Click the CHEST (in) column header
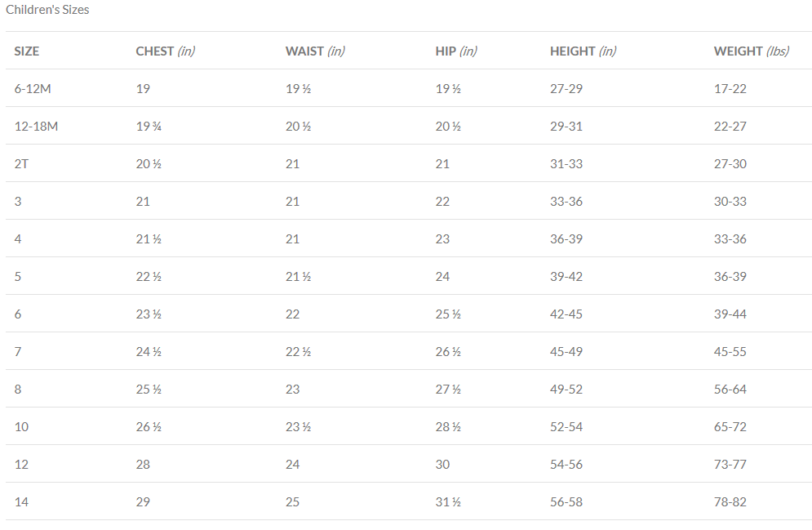Viewport: 812px width, 530px height. pos(165,51)
